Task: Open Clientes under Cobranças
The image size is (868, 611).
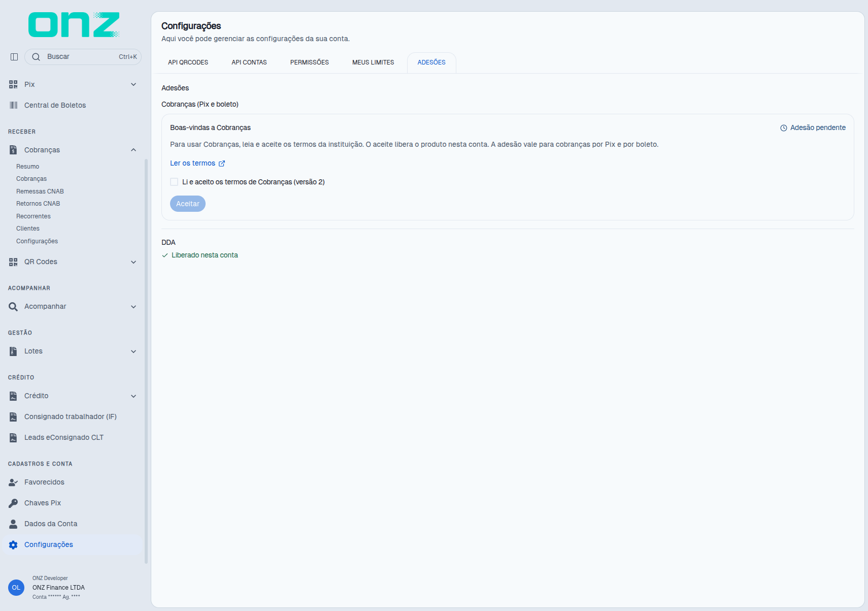Action: click(x=28, y=229)
